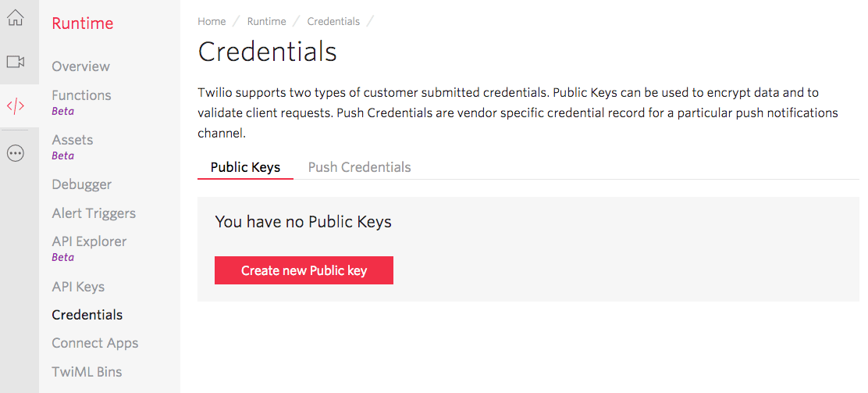Open the Overview sidebar item
868x393 pixels.
[x=80, y=66]
